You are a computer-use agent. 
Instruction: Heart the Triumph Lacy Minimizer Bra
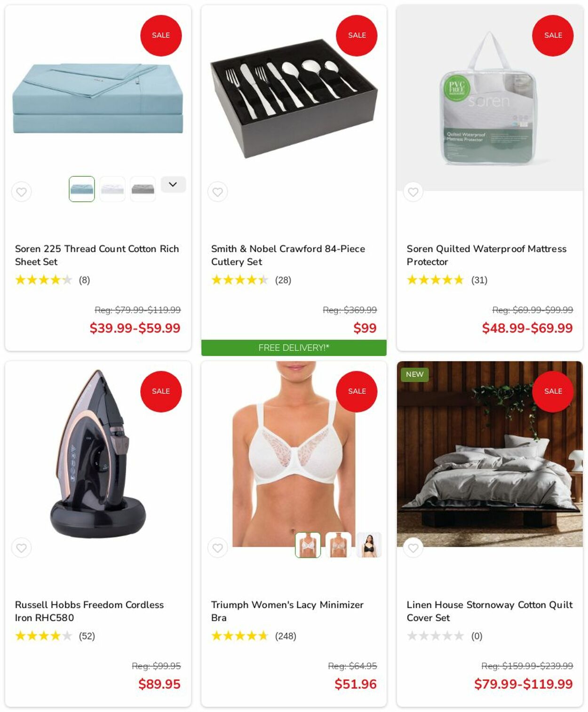pyautogui.click(x=217, y=548)
